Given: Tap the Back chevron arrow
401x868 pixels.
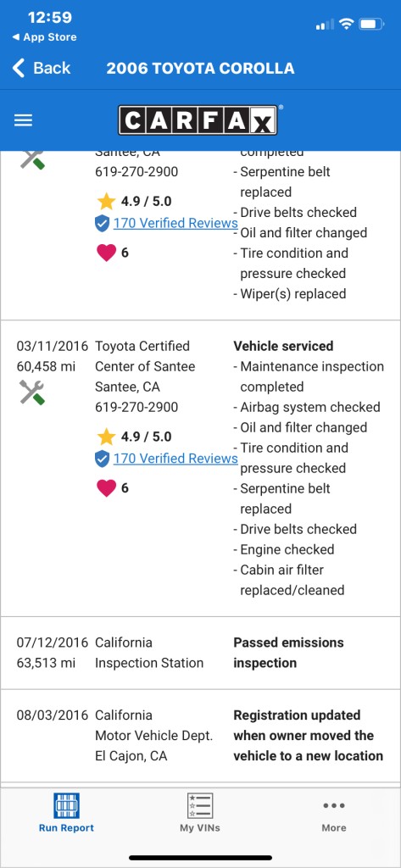Looking at the screenshot, I should [x=19, y=68].
